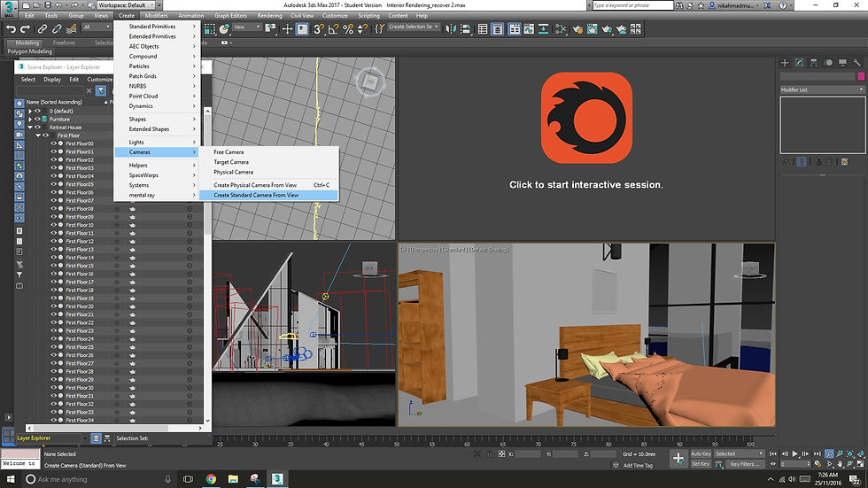Click the Undo arrow in main toolbar
The image size is (868, 488).
pos(11,28)
